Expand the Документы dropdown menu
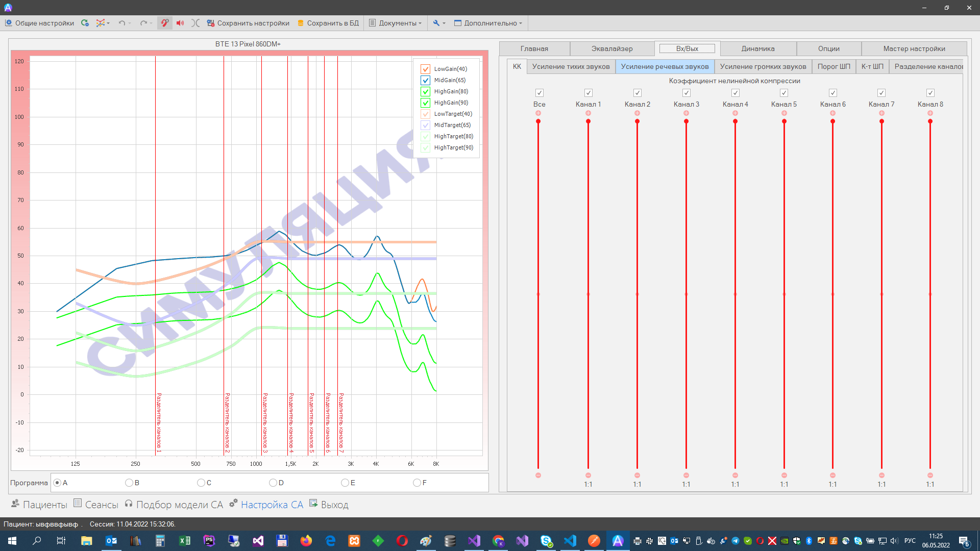The height and width of the screenshot is (551, 980). [396, 23]
